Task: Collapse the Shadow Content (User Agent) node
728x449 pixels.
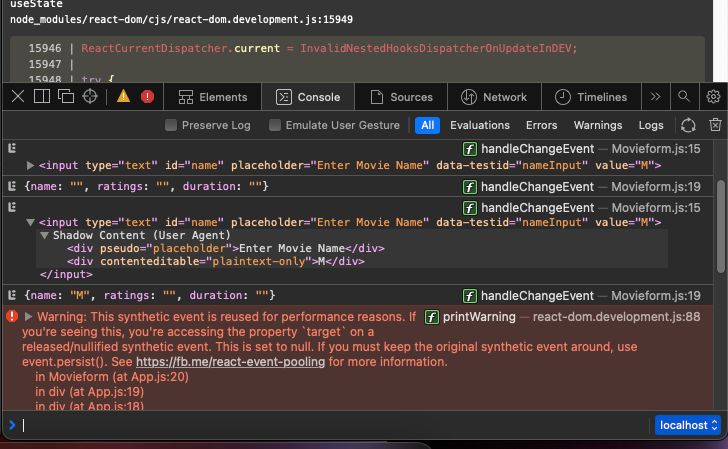Action: click(45, 235)
